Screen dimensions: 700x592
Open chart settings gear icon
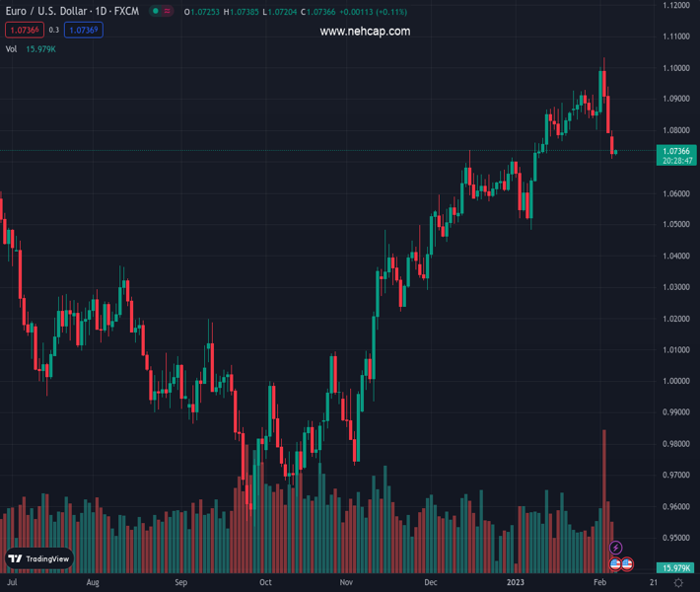(678, 583)
